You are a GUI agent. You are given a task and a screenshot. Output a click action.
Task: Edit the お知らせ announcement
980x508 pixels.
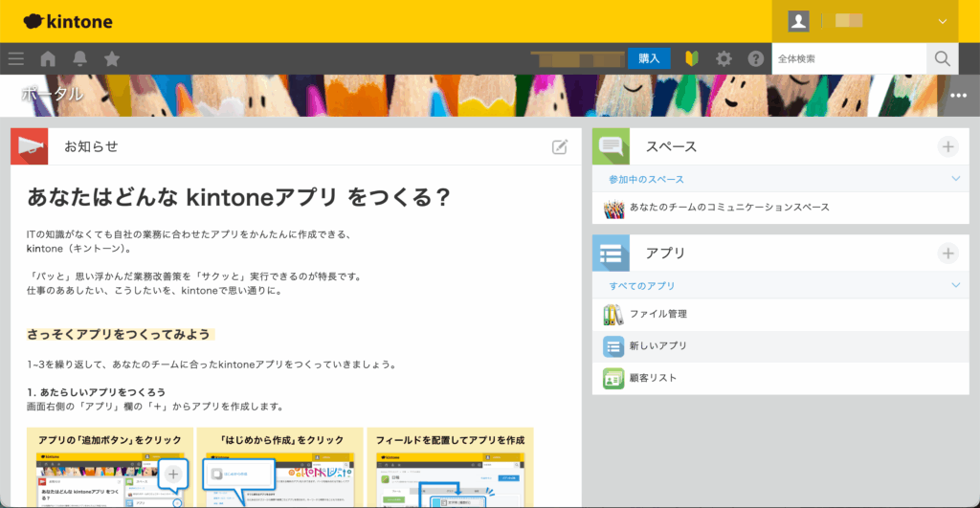click(560, 146)
